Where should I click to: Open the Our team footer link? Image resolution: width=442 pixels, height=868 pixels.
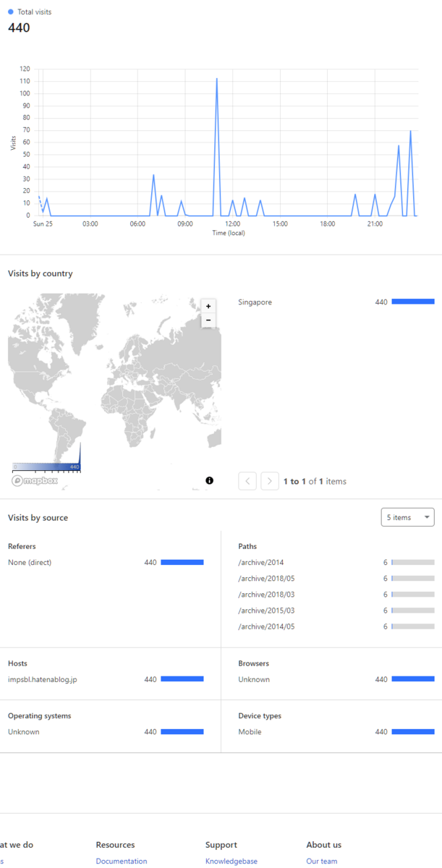click(x=322, y=861)
